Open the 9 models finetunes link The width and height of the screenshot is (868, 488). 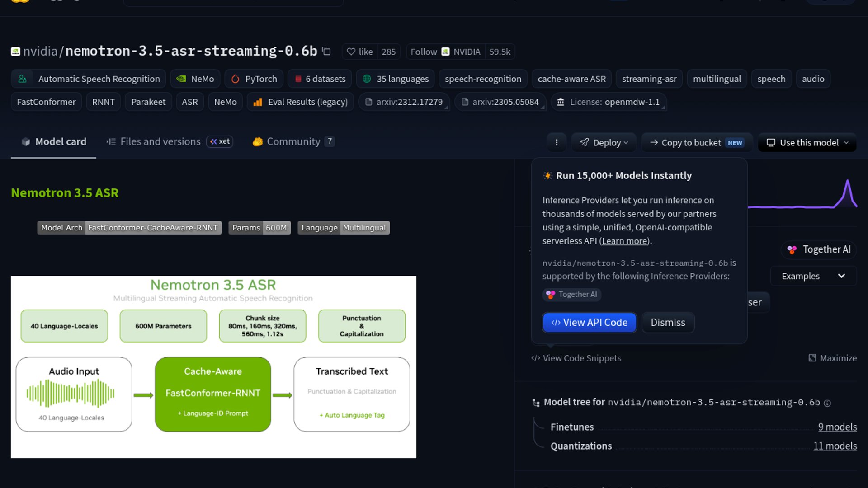pos(837,427)
